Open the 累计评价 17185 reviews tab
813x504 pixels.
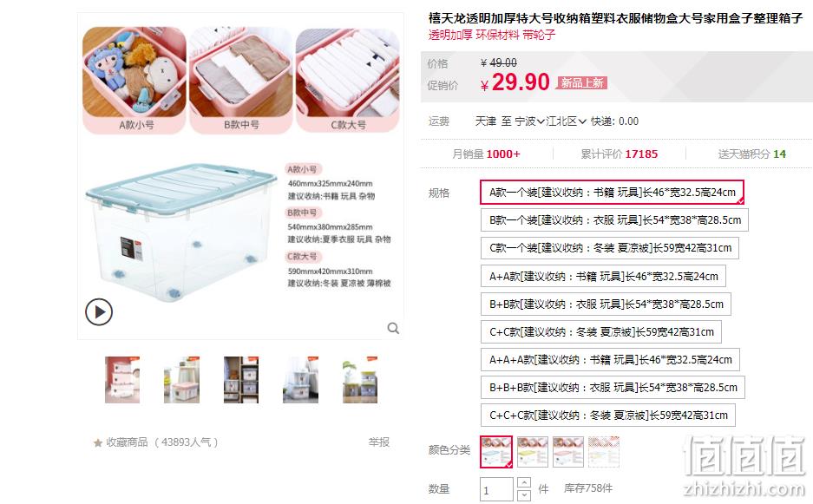pos(620,154)
